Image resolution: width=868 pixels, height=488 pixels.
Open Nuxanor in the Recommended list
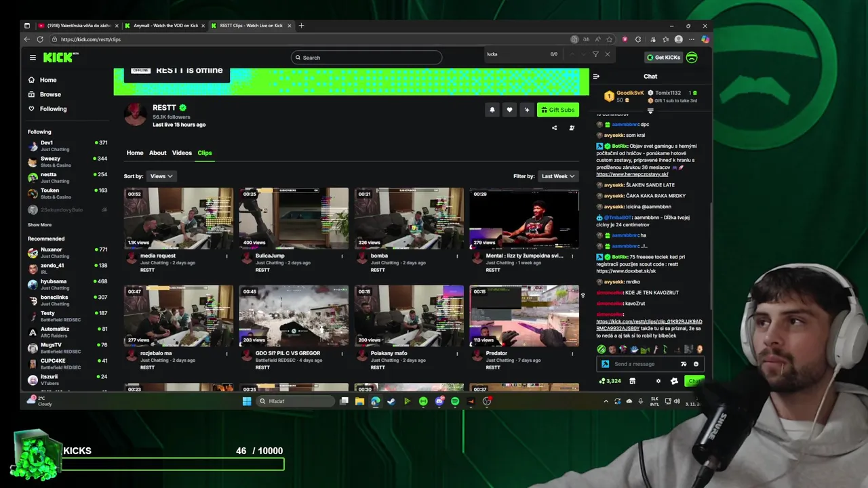tap(67, 253)
